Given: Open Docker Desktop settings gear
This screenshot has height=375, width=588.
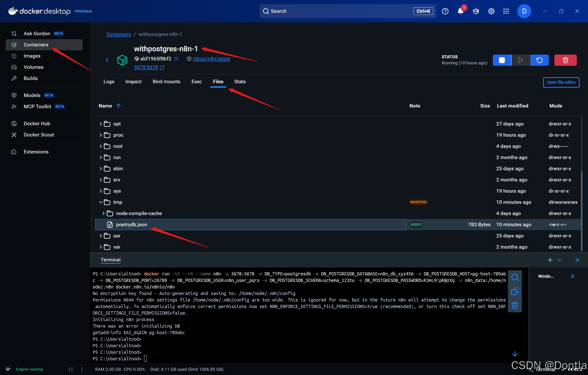Looking at the screenshot, I should [491, 11].
